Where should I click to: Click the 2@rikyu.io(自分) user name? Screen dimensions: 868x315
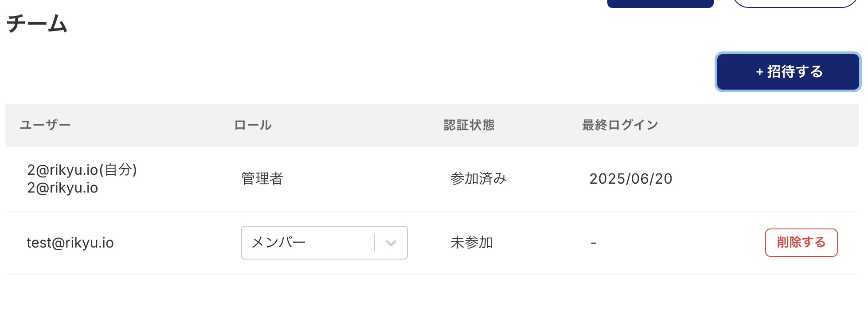(x=82, y=169)
